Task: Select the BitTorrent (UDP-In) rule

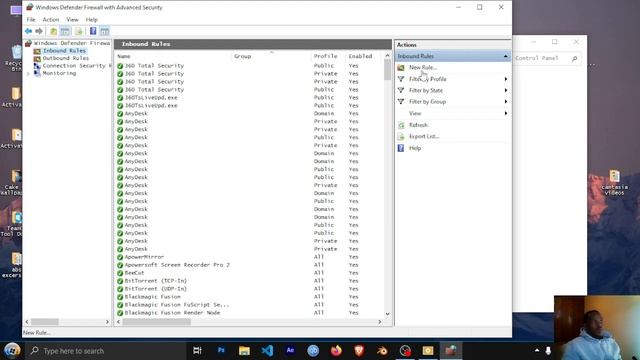Action: (156, 289)
